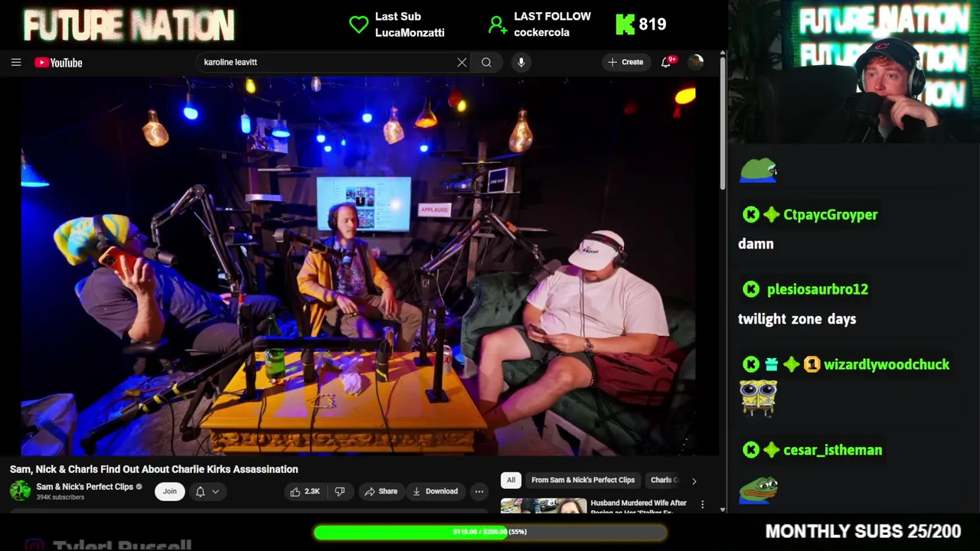Click chat username plesiosaurbro12
The image size is (980, 551).
[x=818, y=289]
